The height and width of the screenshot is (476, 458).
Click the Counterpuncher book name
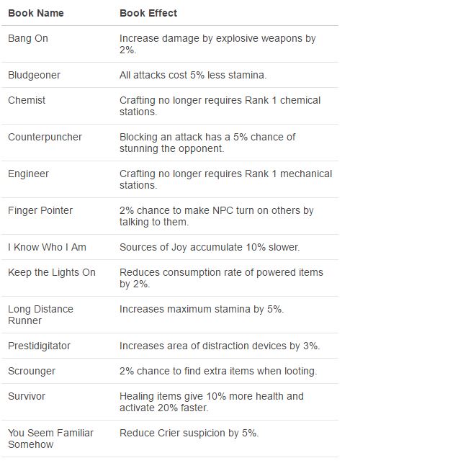(45, 137)
